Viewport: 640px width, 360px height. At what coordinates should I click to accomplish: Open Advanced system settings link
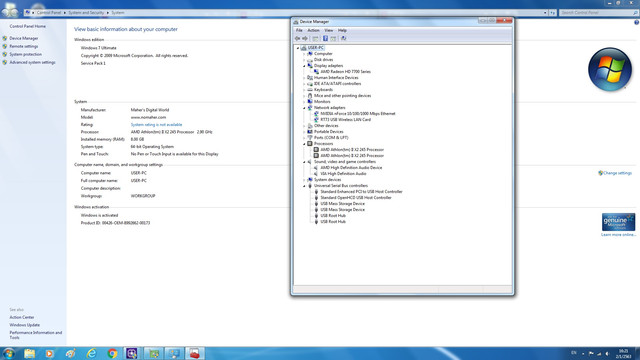point(32,62)
